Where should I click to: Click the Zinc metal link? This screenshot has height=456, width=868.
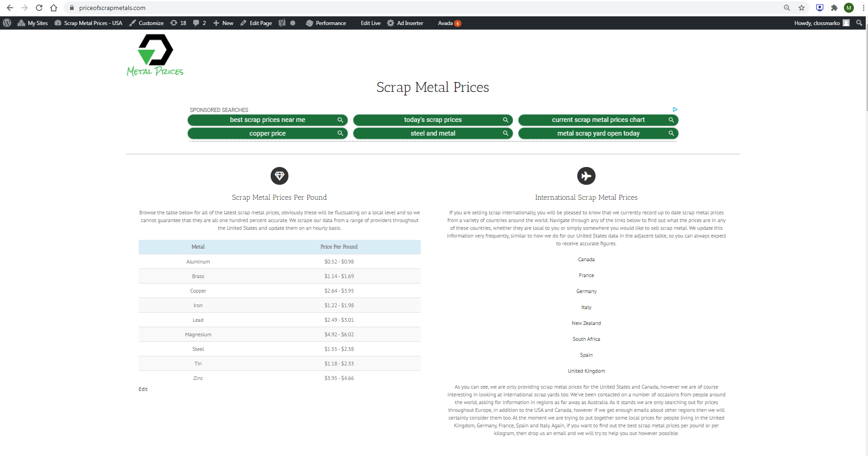[x=198, y=378]
